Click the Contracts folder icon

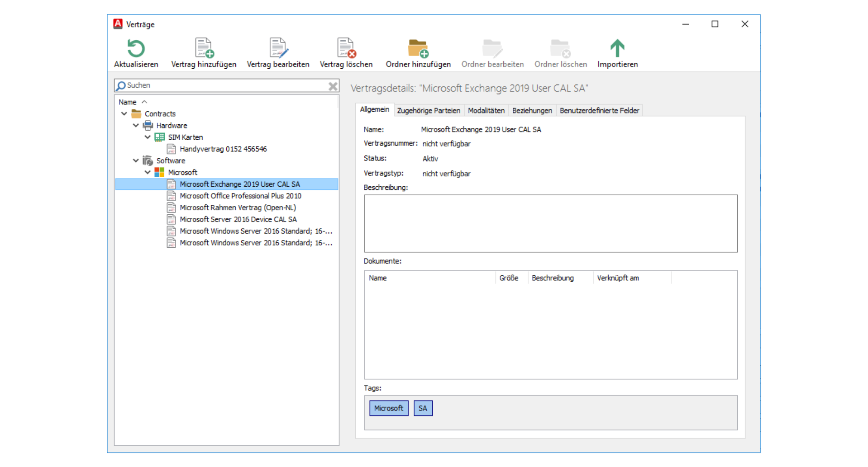tap(136, 113)
